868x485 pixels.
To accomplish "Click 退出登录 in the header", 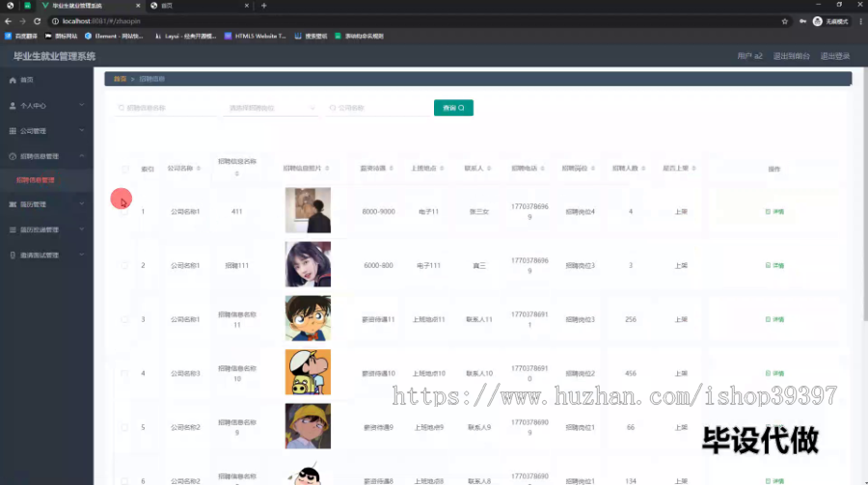I will [x=835, y=56].
